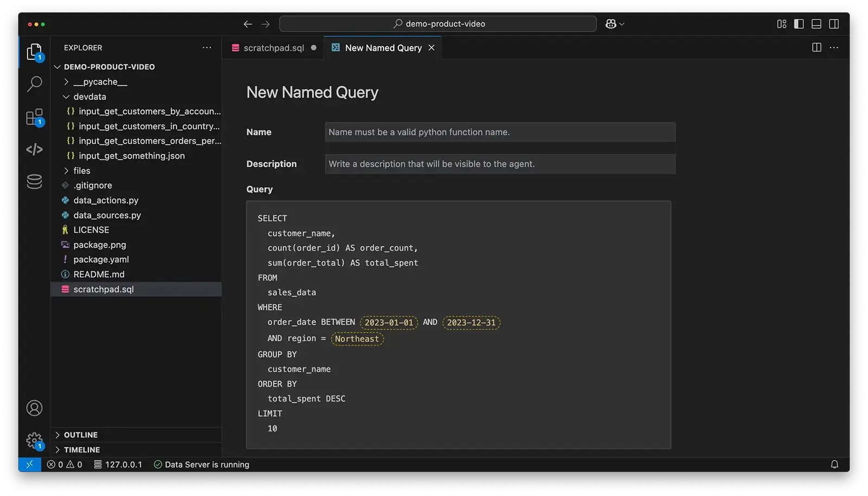
Task: Open the Extensions view showing one notification
Action: click(34, 117)
